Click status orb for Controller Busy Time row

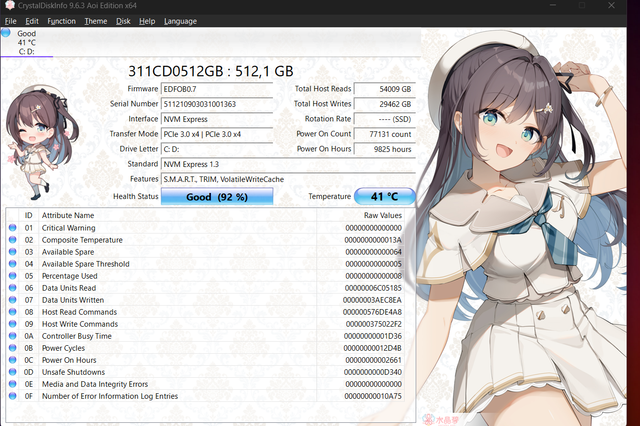point(13,336)
